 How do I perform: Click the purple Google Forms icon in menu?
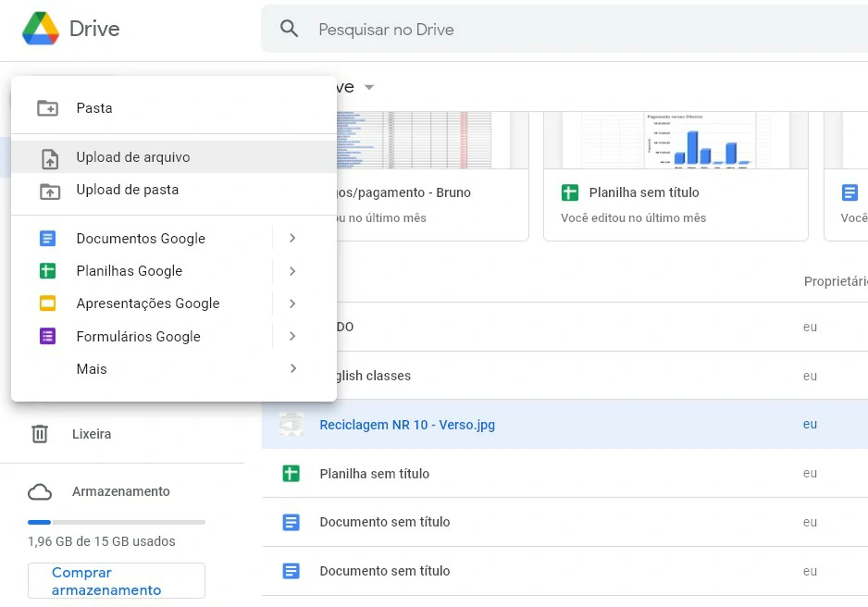click(x=47, y=337)
